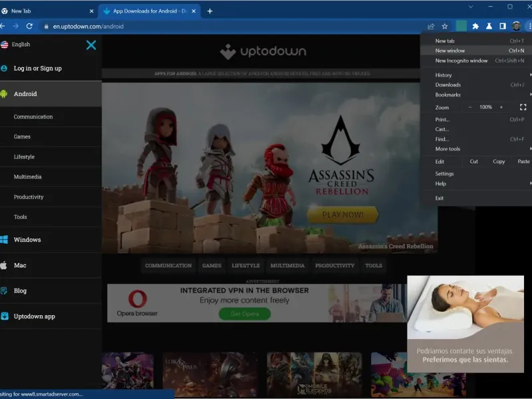This screenshot has height=399, width=532.
Task: Increase zoom with the plus button
Action: click(x=501, y=107)
